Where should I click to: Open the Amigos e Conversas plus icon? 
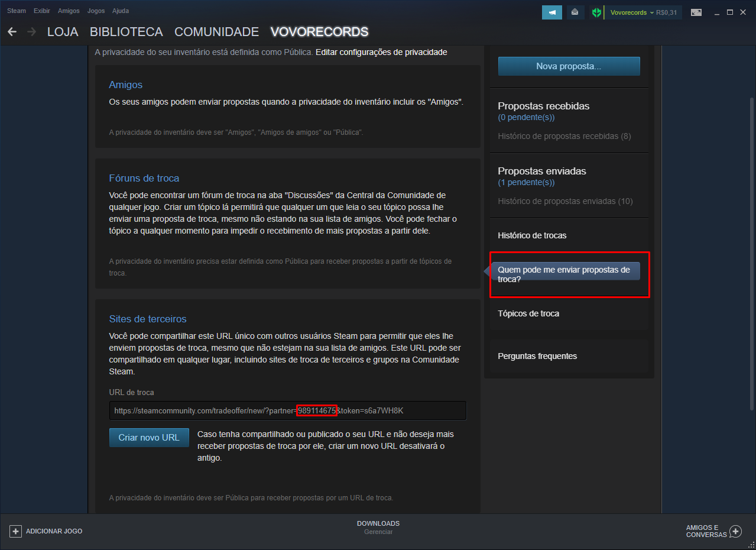click(735, 531)
